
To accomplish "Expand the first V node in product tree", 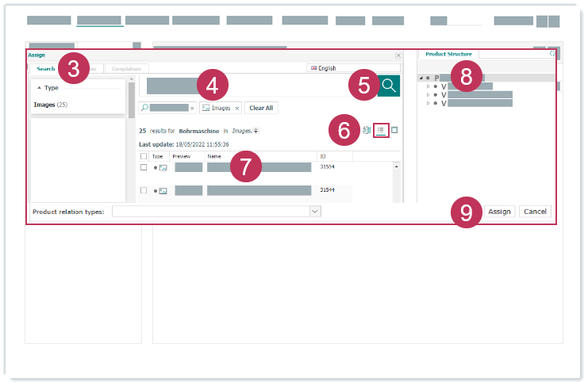I will [429, 86].
